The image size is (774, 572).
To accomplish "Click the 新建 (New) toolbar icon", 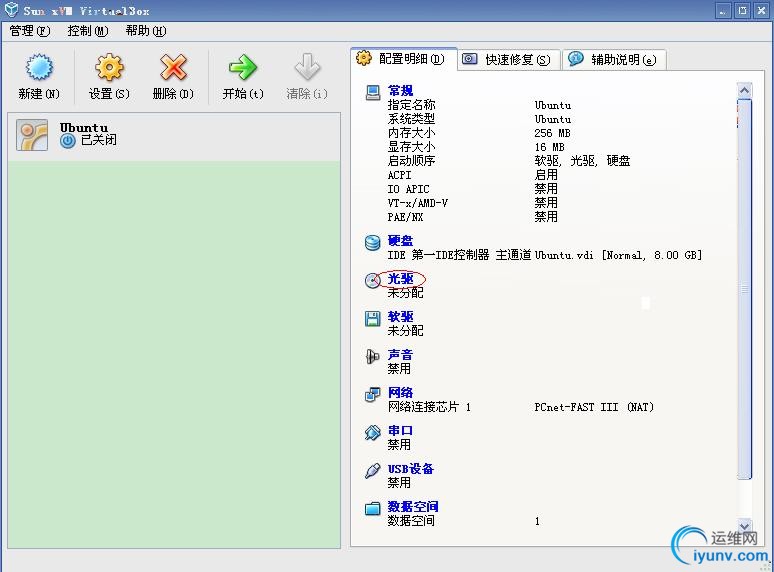I will 39,67.
